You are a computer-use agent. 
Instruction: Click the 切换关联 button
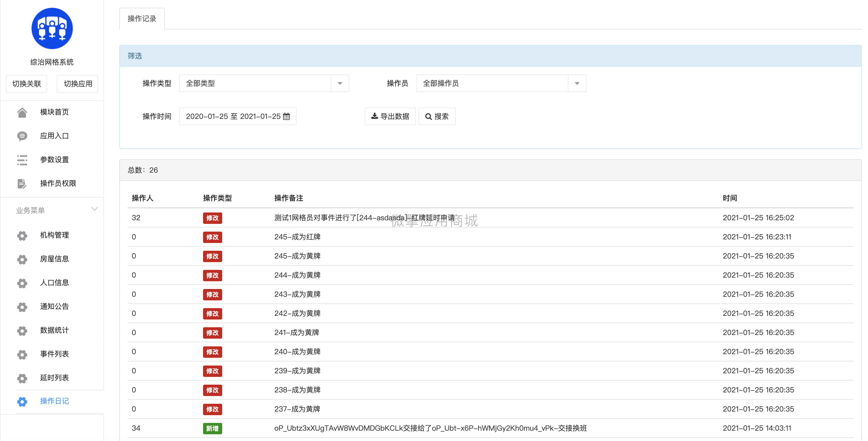[x=27, y=83]
